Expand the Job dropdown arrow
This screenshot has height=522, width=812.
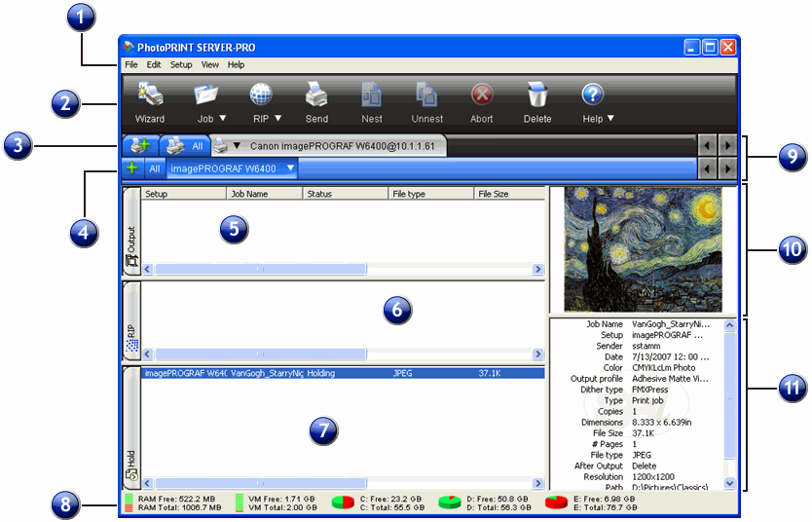pos(223,119)
